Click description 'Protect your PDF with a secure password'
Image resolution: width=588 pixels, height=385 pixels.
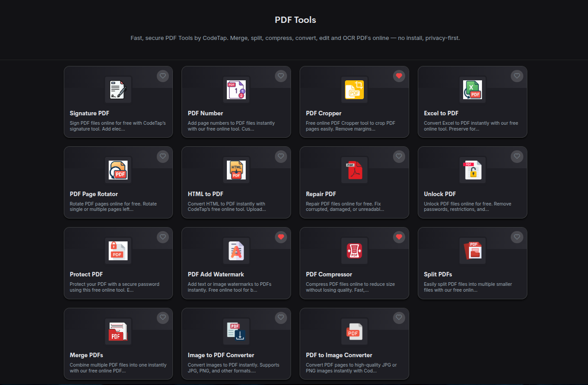tap(115, 287)
